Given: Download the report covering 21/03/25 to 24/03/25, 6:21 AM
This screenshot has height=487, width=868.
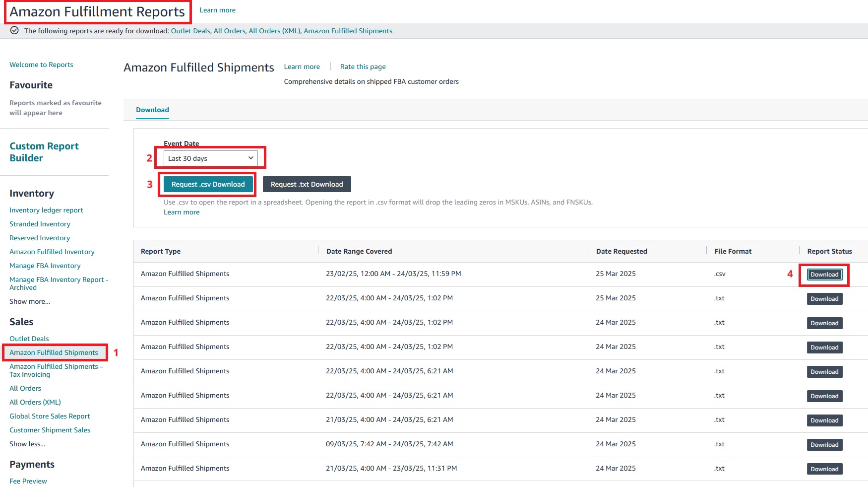Looking at the screenshot, I should click(x=824, y=420).
